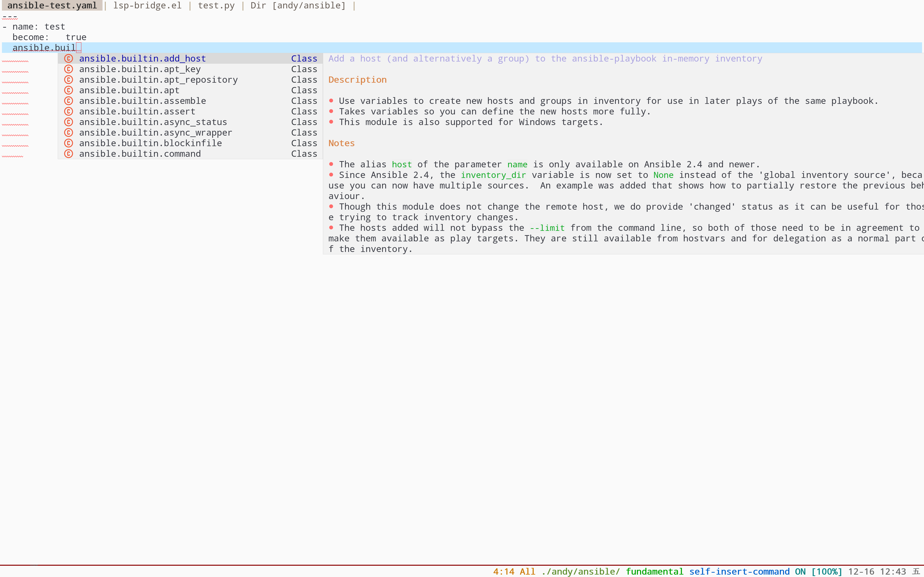Select the ansible.builtin.async_status completion candidate
This screenshot has height=577, width=924.
pyautogui.click(x=153, y=122)
